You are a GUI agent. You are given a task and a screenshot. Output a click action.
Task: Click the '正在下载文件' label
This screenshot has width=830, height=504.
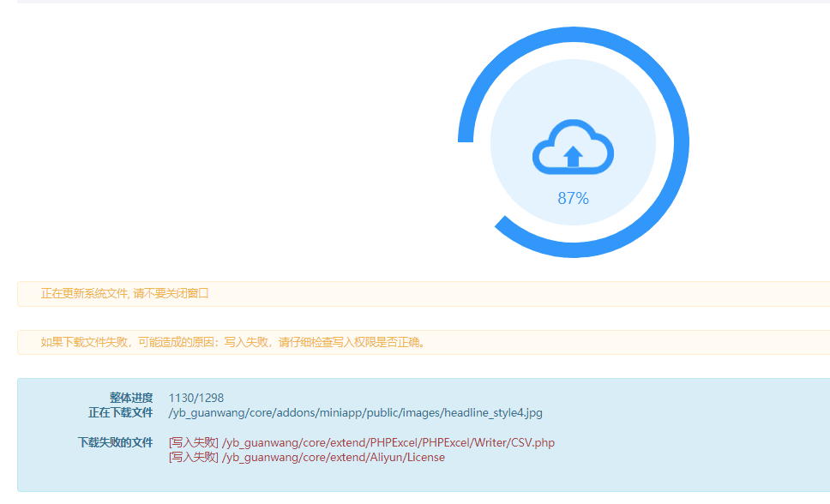tap(121, 412)
